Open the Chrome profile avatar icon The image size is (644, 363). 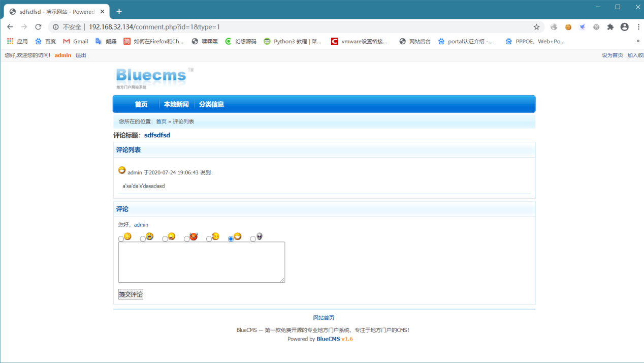click(625, 27)
